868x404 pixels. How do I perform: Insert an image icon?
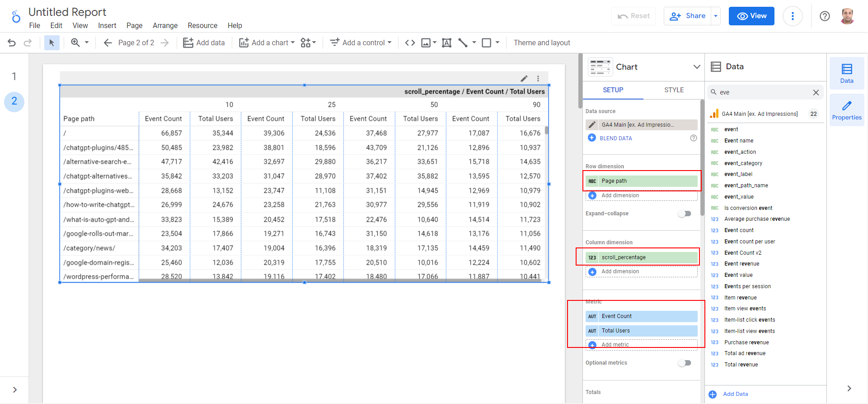(x=426, y=43)
